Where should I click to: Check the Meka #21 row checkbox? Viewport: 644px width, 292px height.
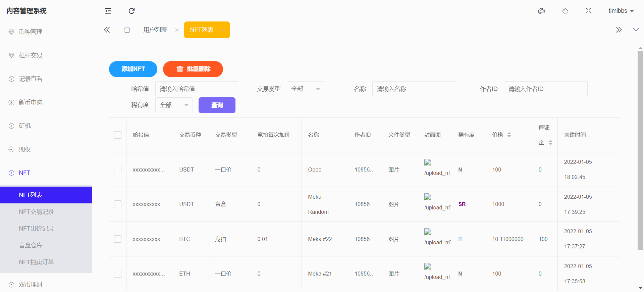pos(118,274)
